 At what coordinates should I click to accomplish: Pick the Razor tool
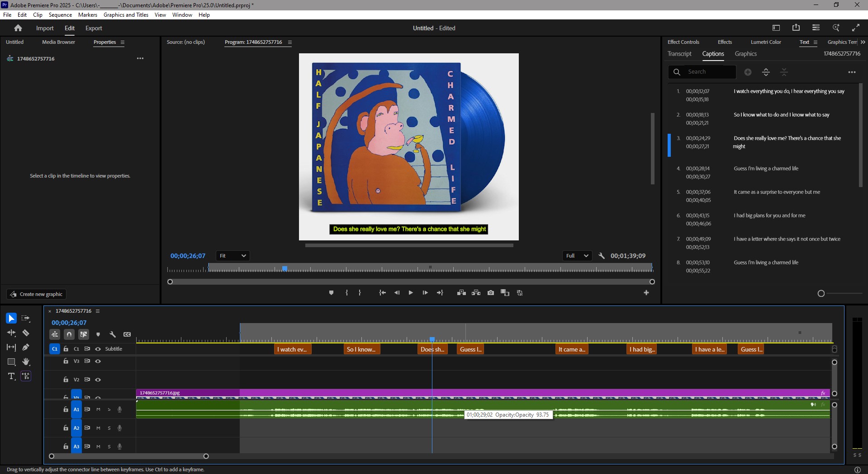pos(26,333)
